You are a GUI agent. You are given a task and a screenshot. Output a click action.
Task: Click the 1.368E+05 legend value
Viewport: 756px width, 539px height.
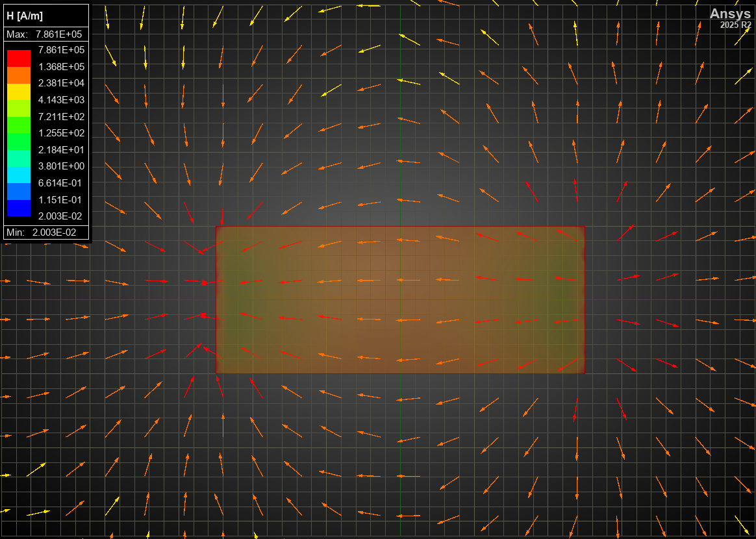61,66
